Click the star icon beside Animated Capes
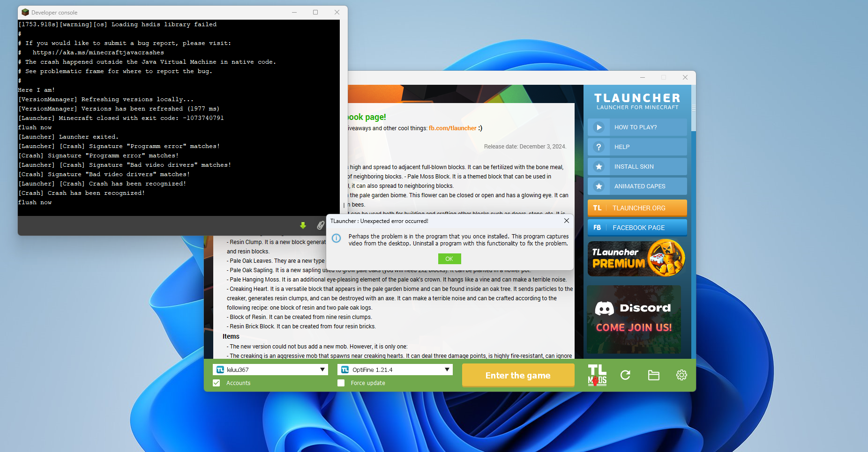868x452 pixels. [x=599, y=186]
